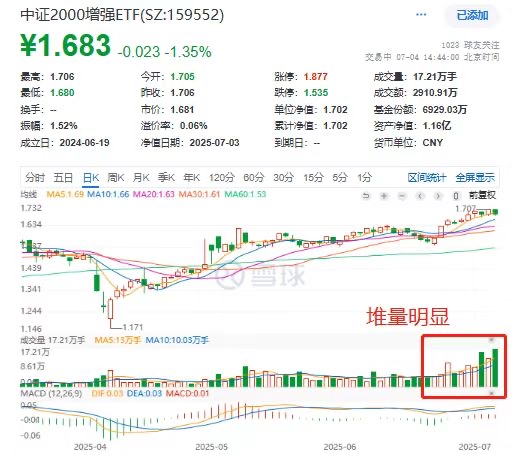Click the change value -0.023 -1.35%
Screen dimensions: 513x458
[165, 52]
